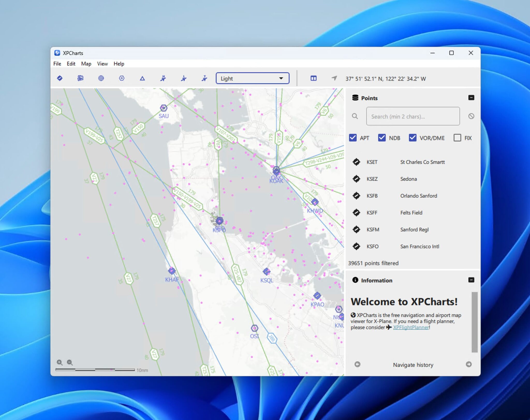
Task: Toggle fix display using the triangle toolbar icon
Action: click(x=142, y=78)
